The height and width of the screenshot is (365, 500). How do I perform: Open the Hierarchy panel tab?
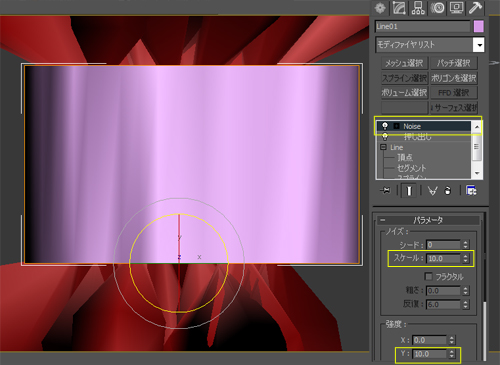[418, 8]
